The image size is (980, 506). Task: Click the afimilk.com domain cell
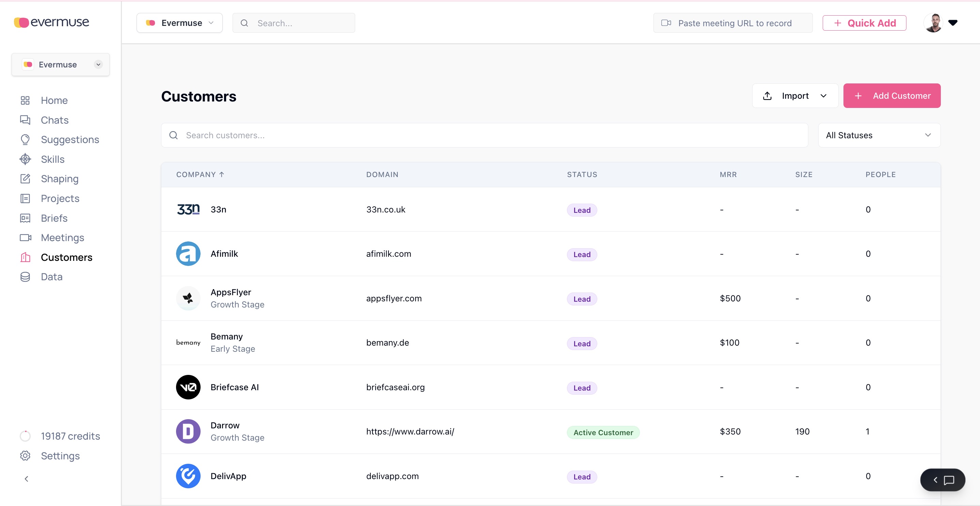coord(389,254)
